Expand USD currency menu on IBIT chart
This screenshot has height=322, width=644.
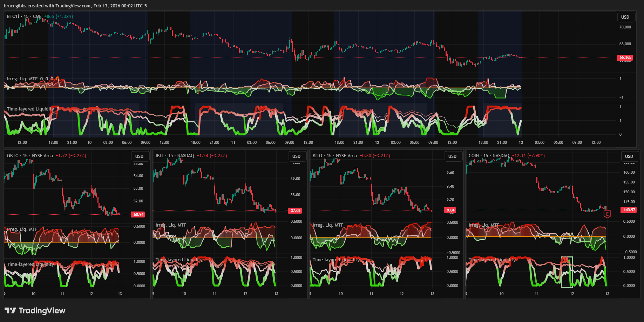tap(297, 156)
